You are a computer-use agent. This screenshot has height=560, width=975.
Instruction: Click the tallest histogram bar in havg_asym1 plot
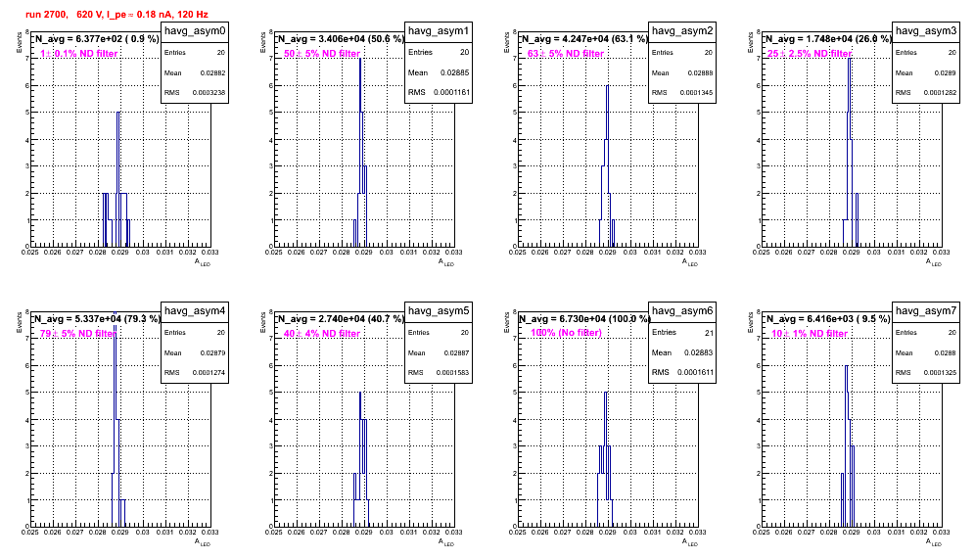point(360,153)
